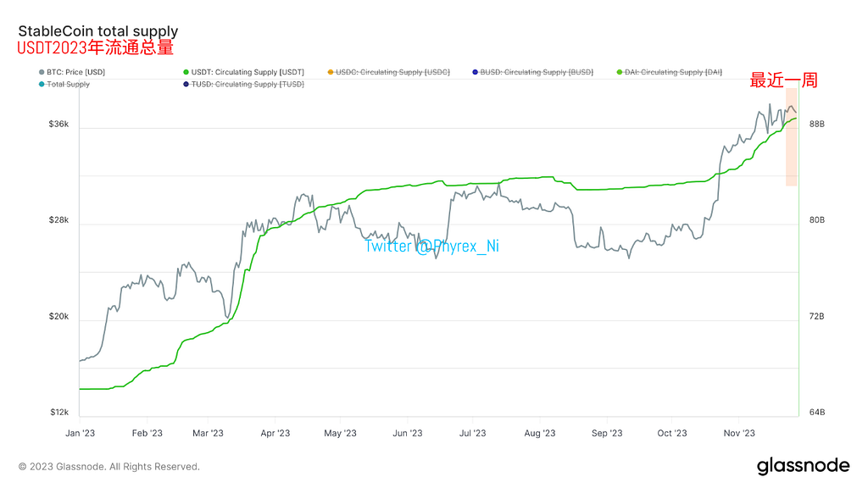Click the gray BTC legend dot

pyautogui.click(x=42, y=73)
